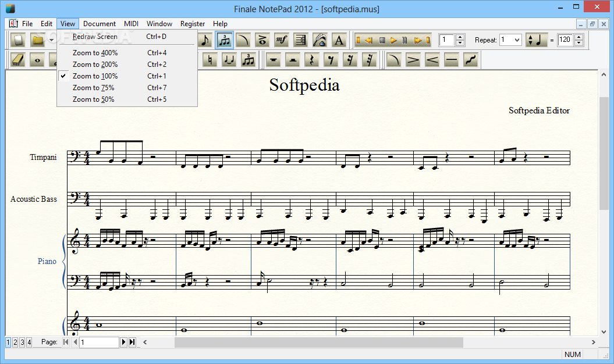614x364 pixels.
Task: Select the mf Expression tool
Action: pos(281,40)
